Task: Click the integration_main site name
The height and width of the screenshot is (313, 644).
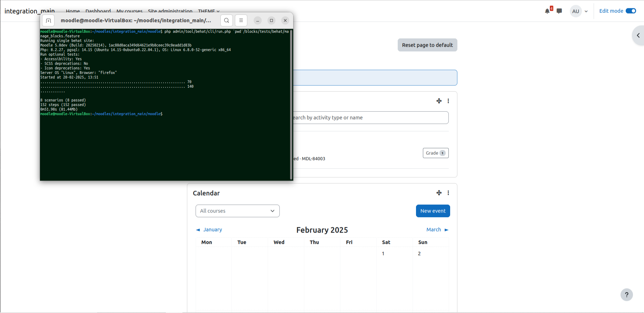Action: (x=30, y=11)
